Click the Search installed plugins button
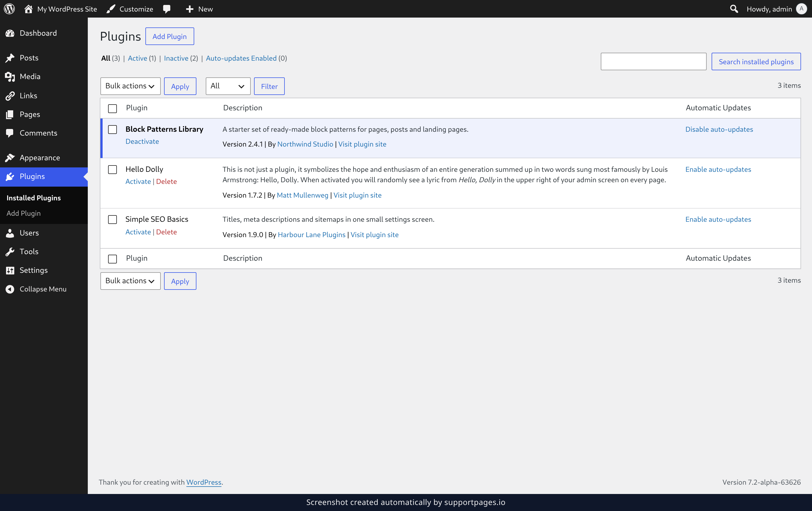Image resolution: width=812 pixels, height=511 pixels. point(756,61)
